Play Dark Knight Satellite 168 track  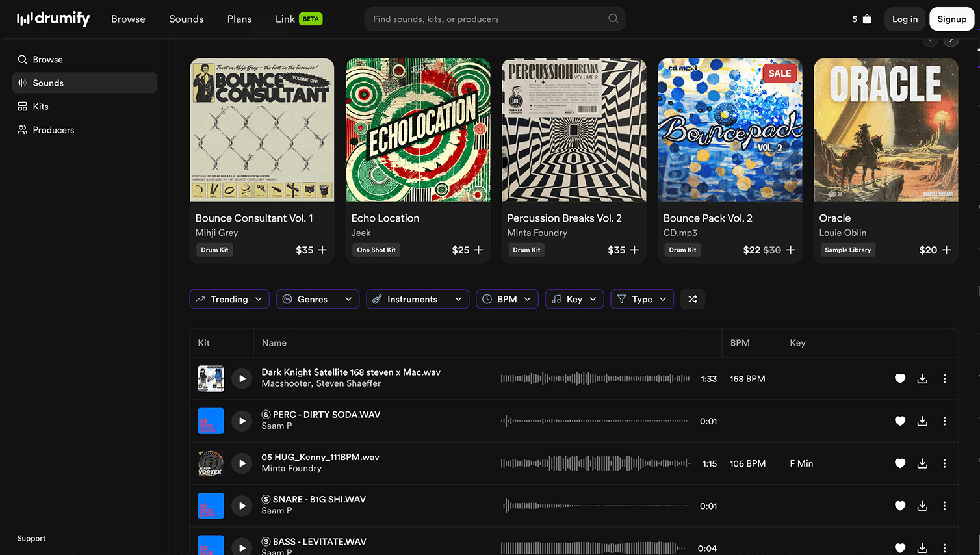(x=242, y=379)
